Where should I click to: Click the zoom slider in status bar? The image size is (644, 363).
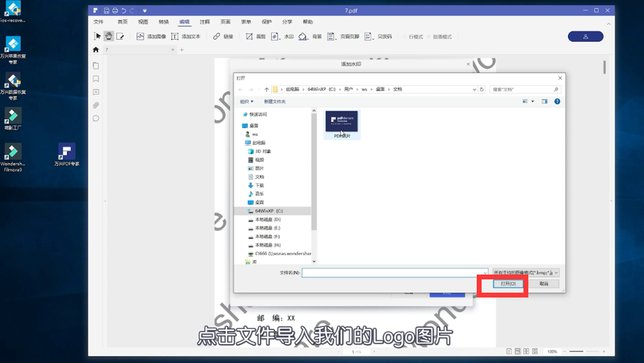[x=583, y=351]
